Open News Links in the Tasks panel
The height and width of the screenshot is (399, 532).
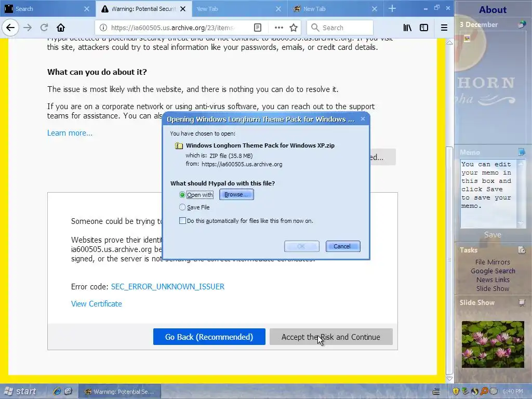point(493,280)
